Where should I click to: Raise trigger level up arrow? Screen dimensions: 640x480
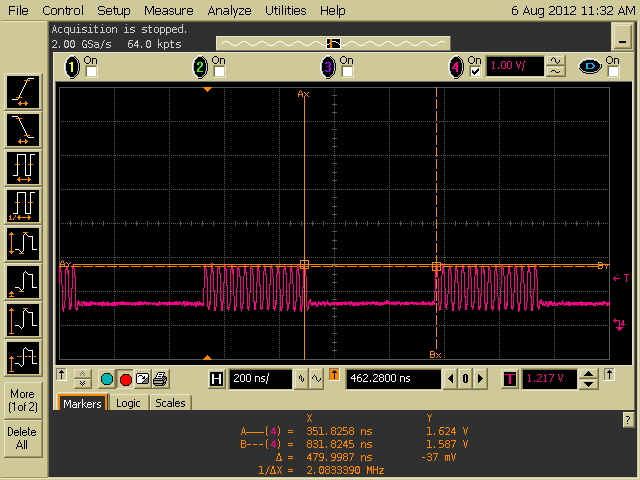[x=588, y=374]
